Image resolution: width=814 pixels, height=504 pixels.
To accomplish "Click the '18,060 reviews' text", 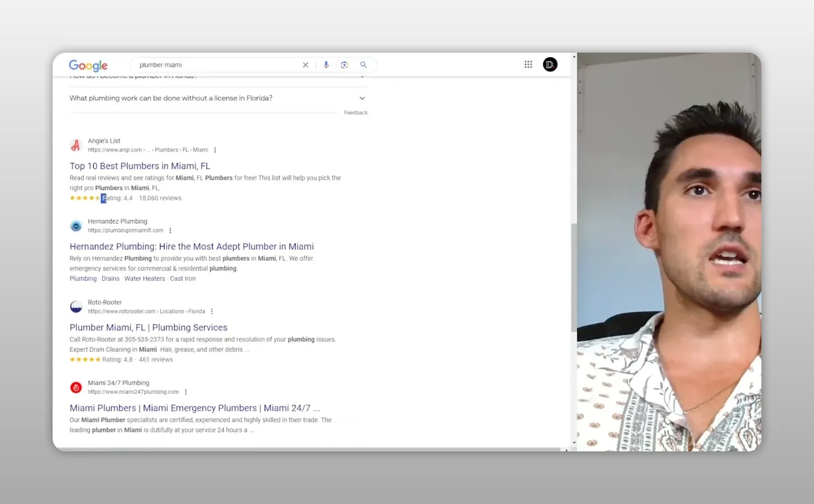I will tap(160, 198).
